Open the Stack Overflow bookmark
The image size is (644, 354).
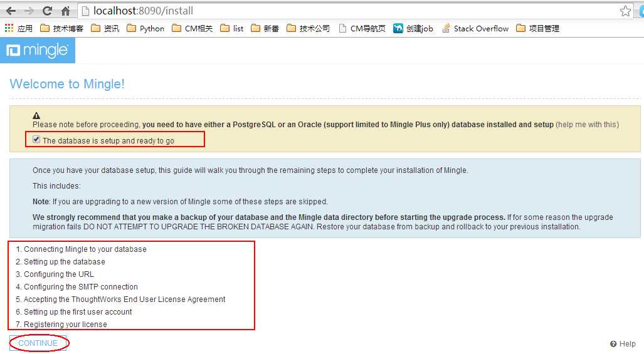[x=475, y=28]
